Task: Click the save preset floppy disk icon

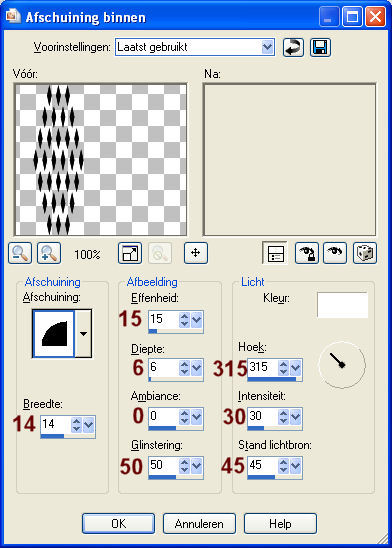Action: tap(320, 47)
